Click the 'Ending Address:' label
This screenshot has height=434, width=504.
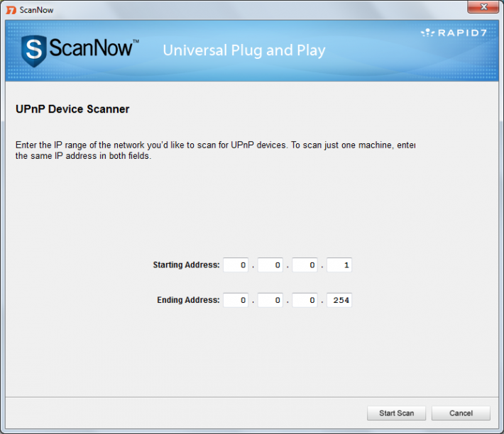tap(188, 300)
